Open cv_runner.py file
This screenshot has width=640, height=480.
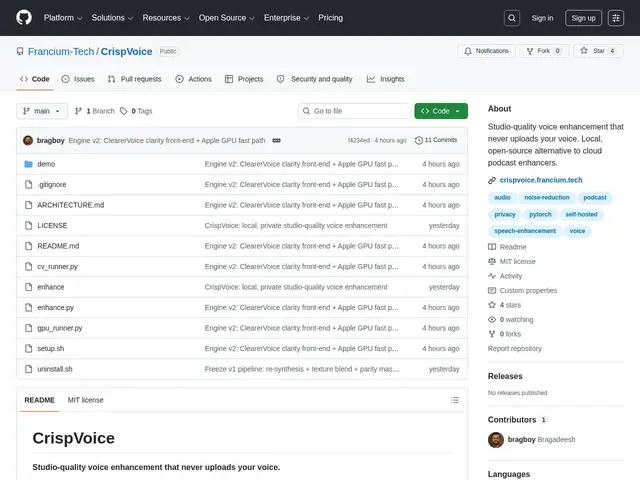(x=58, y=267)
